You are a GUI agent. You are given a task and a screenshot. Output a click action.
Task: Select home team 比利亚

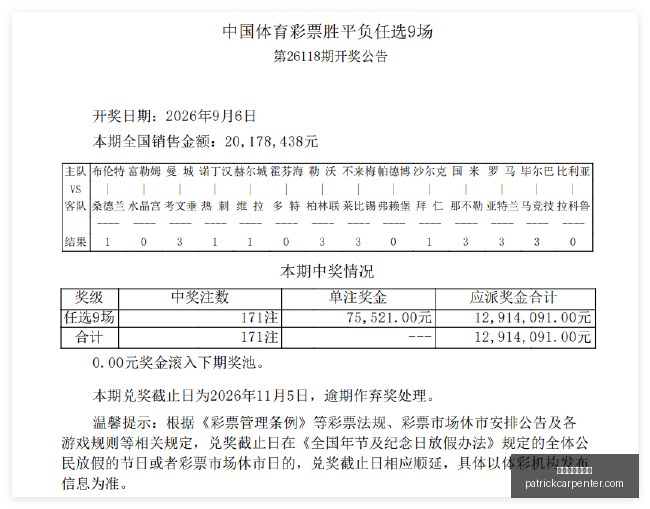click(x=573, y=171)
